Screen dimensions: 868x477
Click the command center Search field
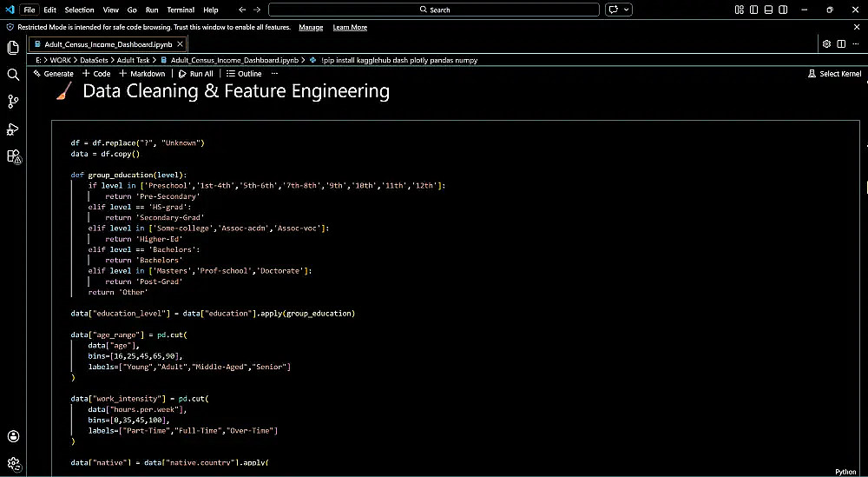click(x=434, y=10)
